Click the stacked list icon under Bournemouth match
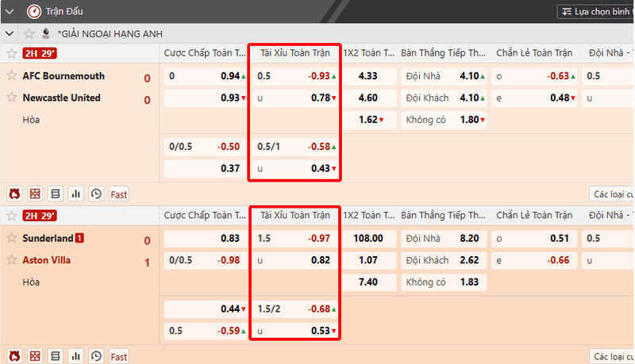This screenshot has height=364, width=635. click(x=56, y=193)
